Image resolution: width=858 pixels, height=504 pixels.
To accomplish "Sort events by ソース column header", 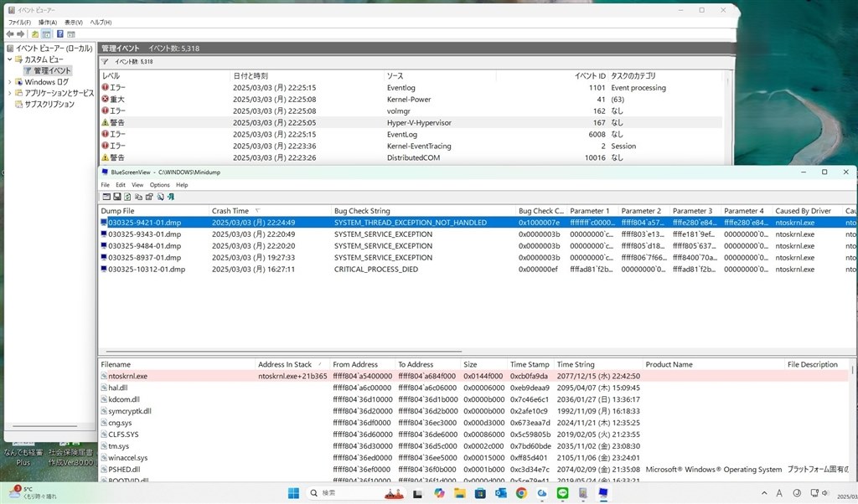I will coord(440,76).
